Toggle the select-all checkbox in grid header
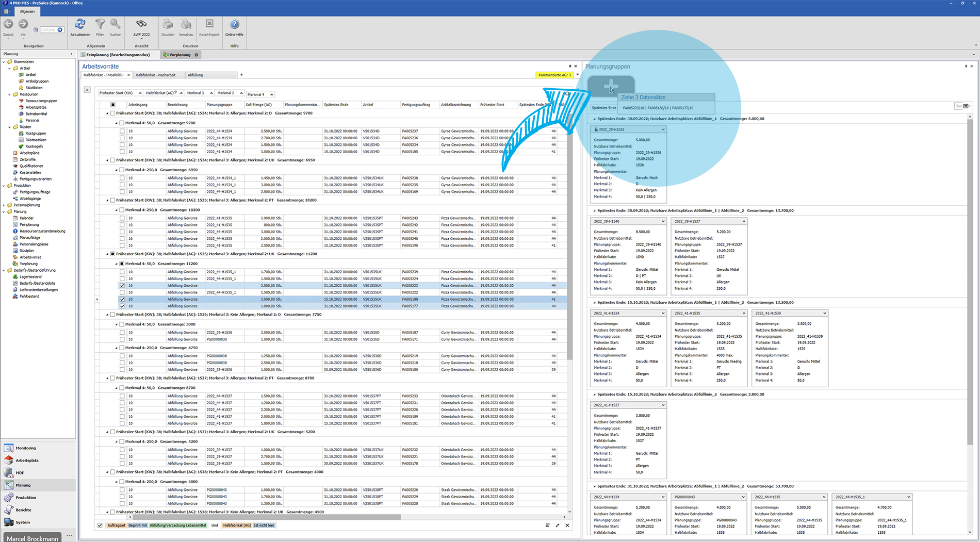Viewport: 980px width, 542px height. 113,105
